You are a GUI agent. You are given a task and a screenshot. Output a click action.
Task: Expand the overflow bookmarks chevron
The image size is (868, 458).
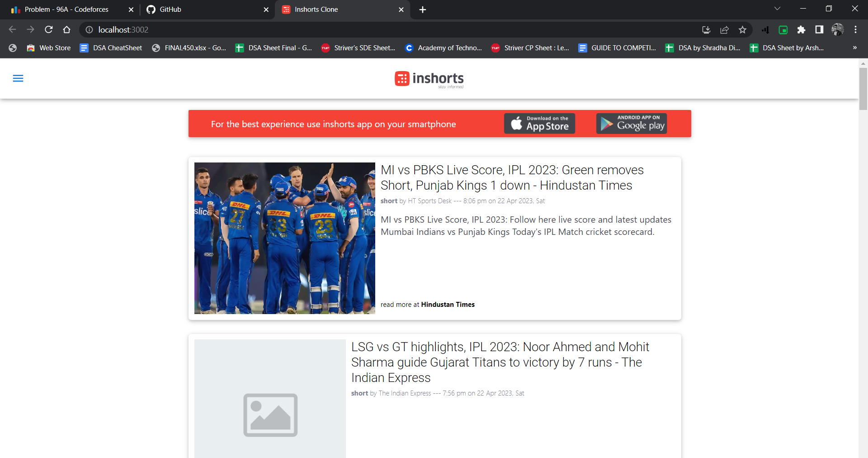[854, 48]
